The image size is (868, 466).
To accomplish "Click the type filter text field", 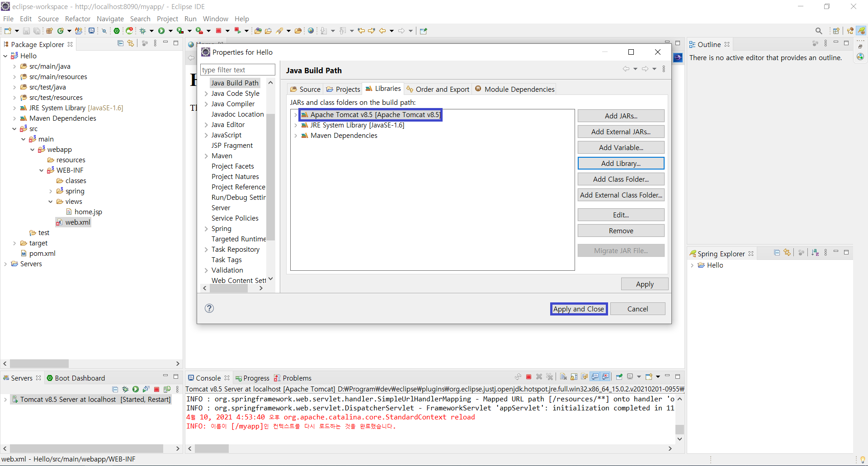I will [x=237, y=70].
